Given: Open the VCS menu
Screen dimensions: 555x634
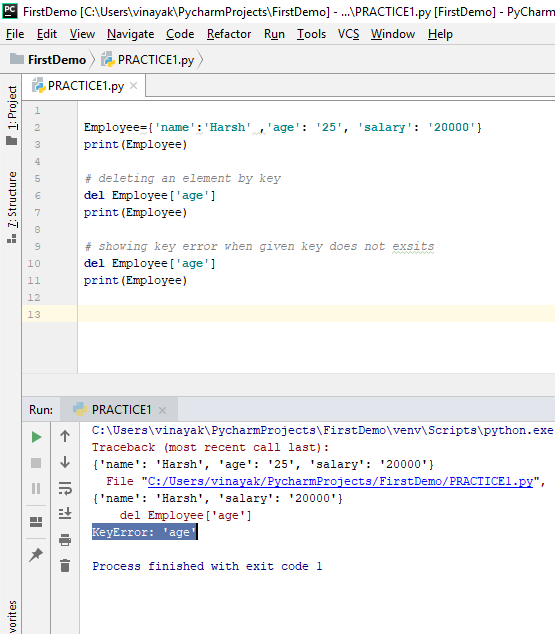Looking at the screenshot, I should tap(348, 34).
